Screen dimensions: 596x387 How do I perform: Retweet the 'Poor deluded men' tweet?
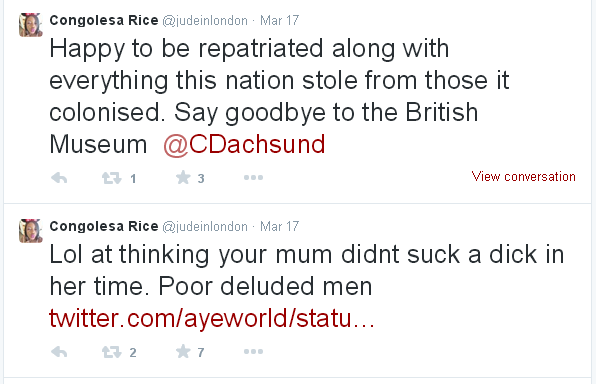click(x=111, y=352)
